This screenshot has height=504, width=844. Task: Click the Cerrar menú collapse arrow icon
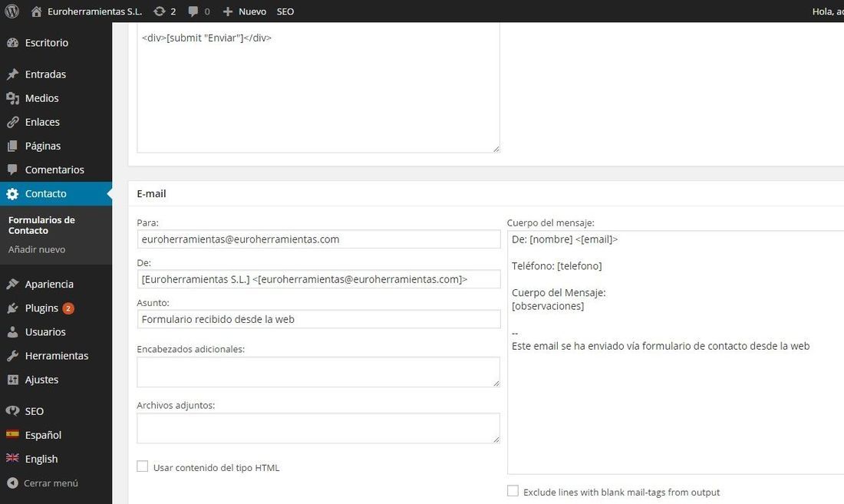pos(12,483)
